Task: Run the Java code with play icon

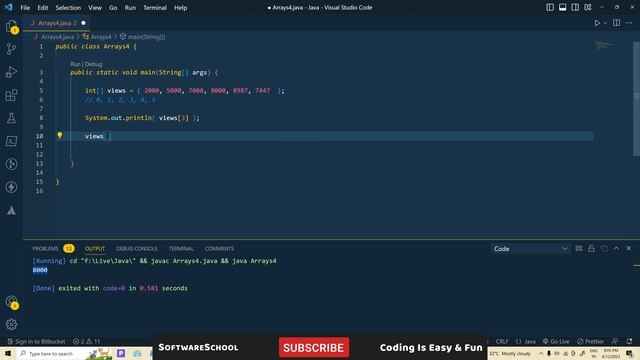Action: pyautogui.click(x=597, y=23)
